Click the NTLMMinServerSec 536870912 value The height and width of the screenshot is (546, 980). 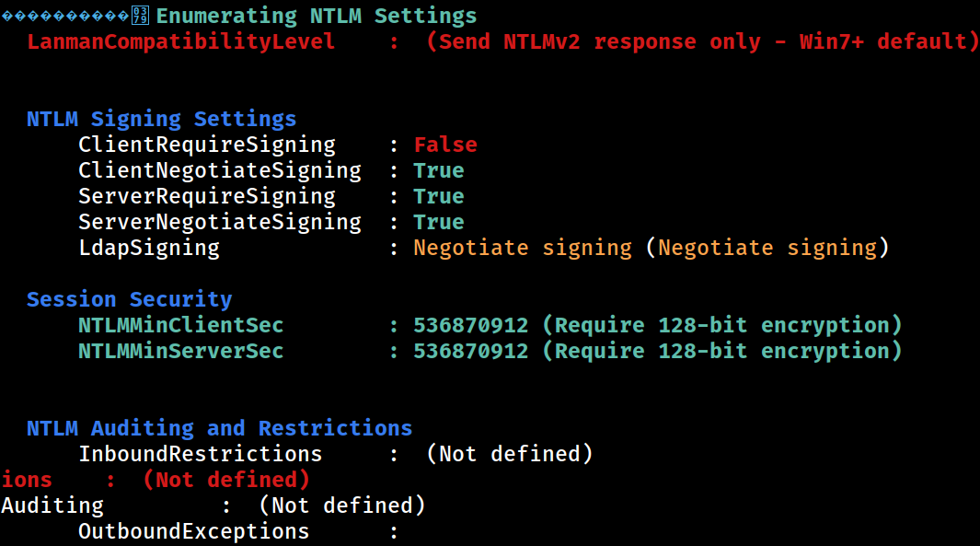click(x=470, y=351)
